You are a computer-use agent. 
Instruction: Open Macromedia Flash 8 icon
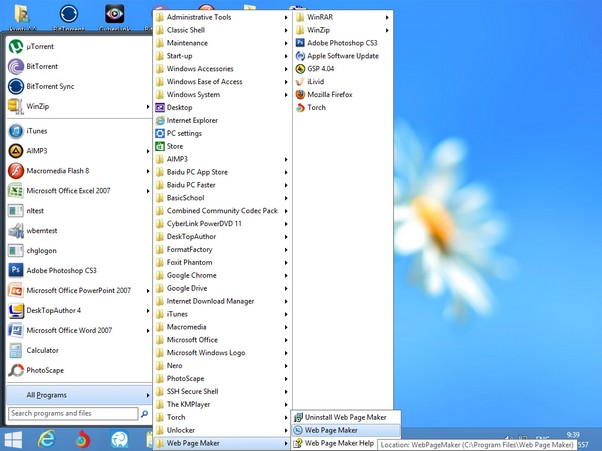click(16, 171)
